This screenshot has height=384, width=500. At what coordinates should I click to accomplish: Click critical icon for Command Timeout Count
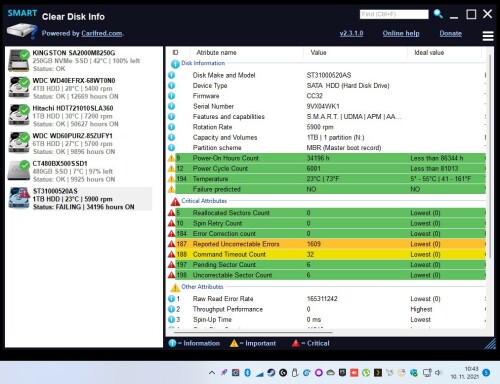(171, 254)
